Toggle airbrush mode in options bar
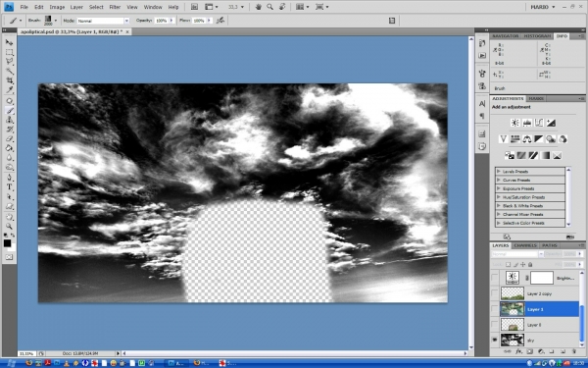The width and height of the screenshot is (588, 368). pos(220,21)
